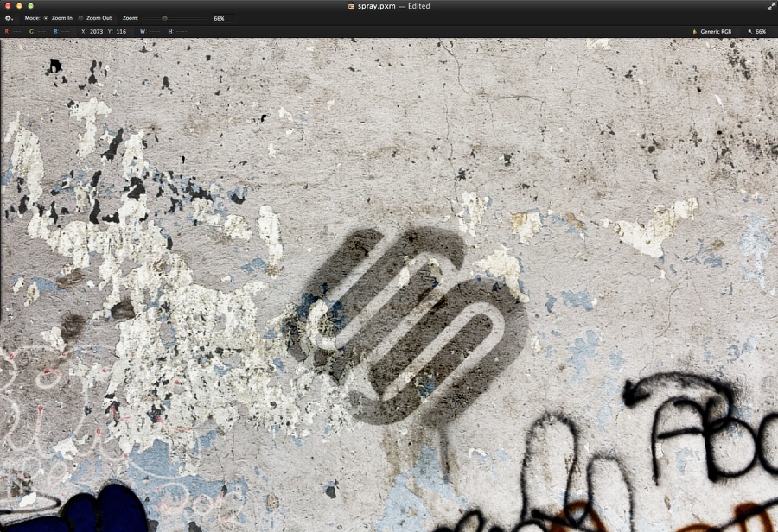Minimize the window with yellow button

19,6
